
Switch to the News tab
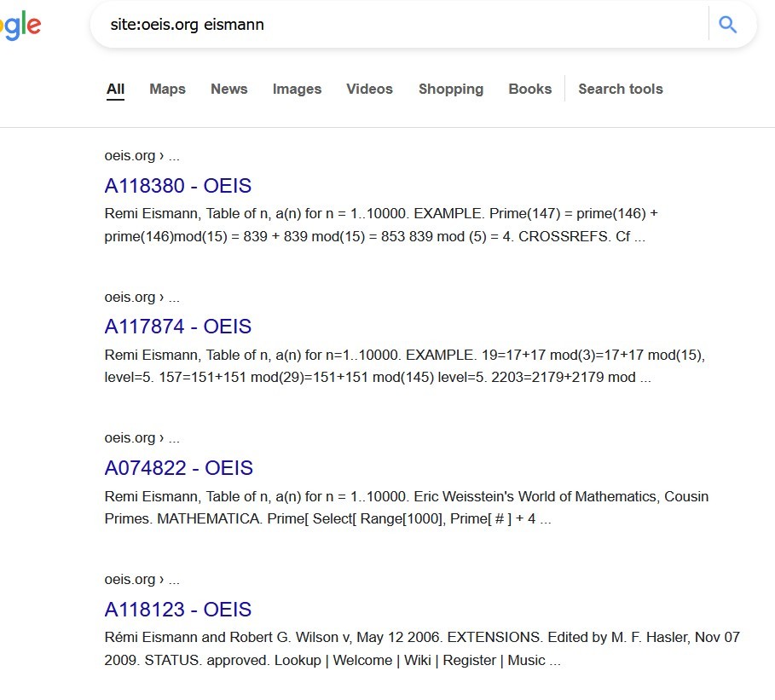pyautogui.click(x=228, y=89)
